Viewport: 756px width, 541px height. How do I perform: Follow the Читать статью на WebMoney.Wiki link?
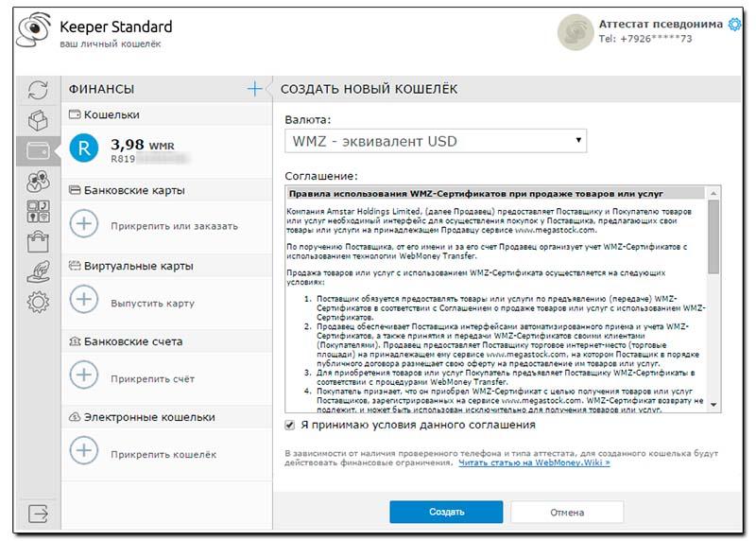(x=534, y=462)
